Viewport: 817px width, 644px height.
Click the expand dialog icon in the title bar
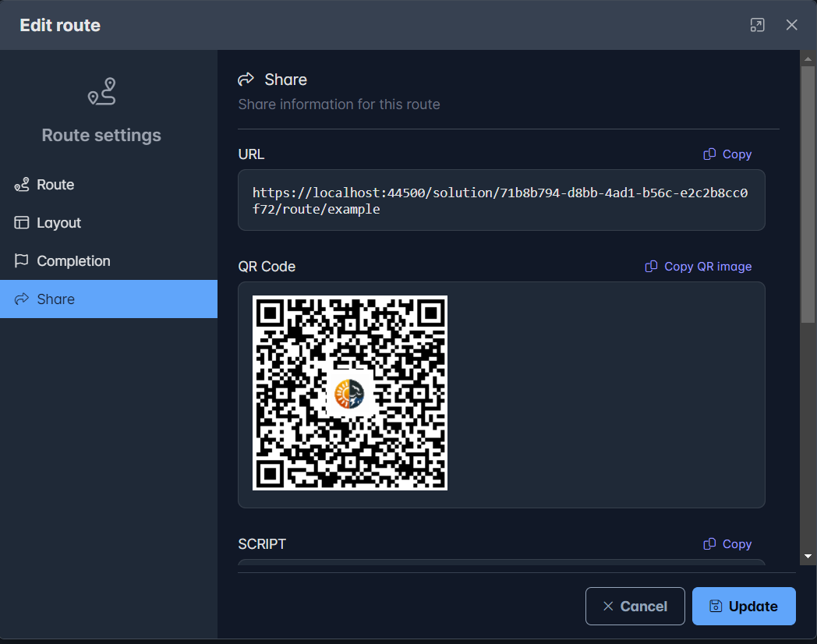pyautogui.click(x=757, y=25)
